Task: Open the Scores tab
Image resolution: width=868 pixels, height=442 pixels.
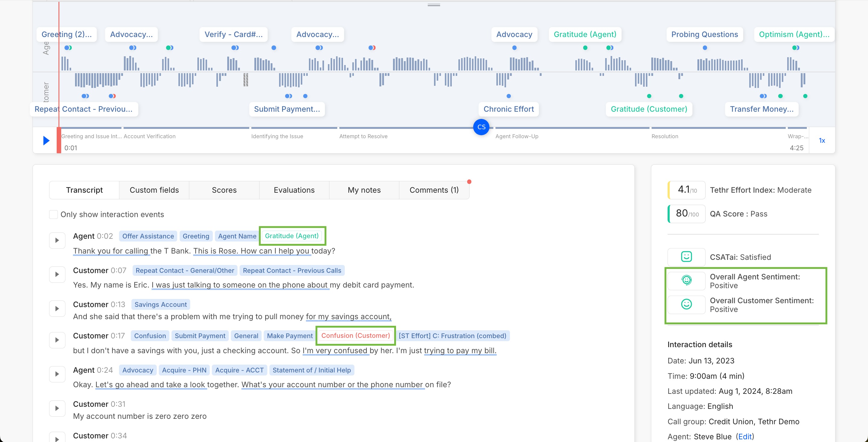Action: [224, 190]
